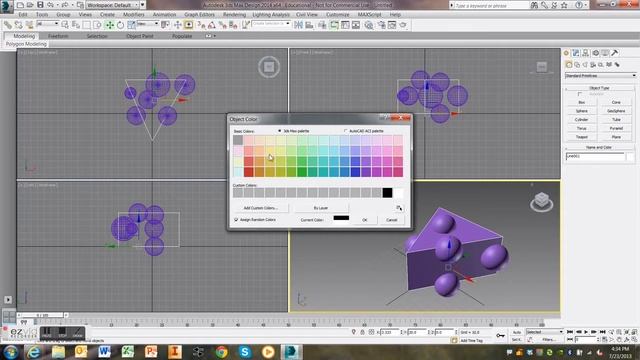Viewport: 640px width, 360px height.
Task: Click the Mirror tool icon
Action: coord(298,25)
